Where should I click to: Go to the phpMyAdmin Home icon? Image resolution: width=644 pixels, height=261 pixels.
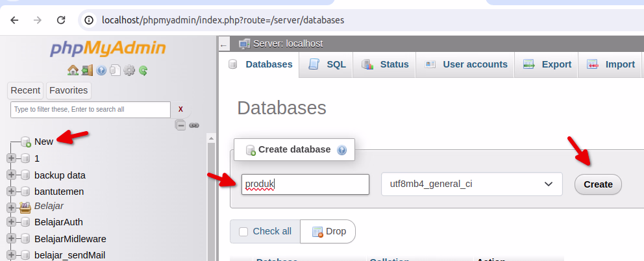click(73, 70)
